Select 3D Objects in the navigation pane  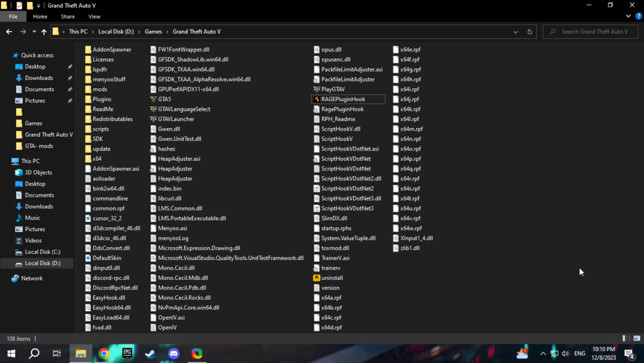[x=38, y=172]
